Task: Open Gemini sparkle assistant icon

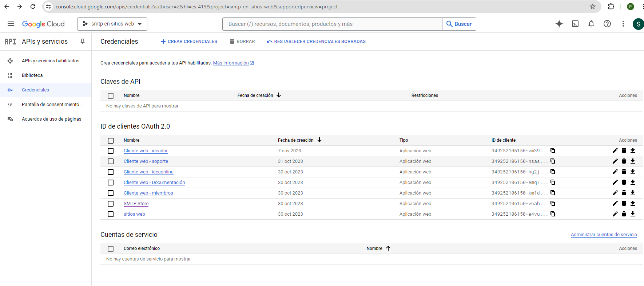Action: click(559, 24)
